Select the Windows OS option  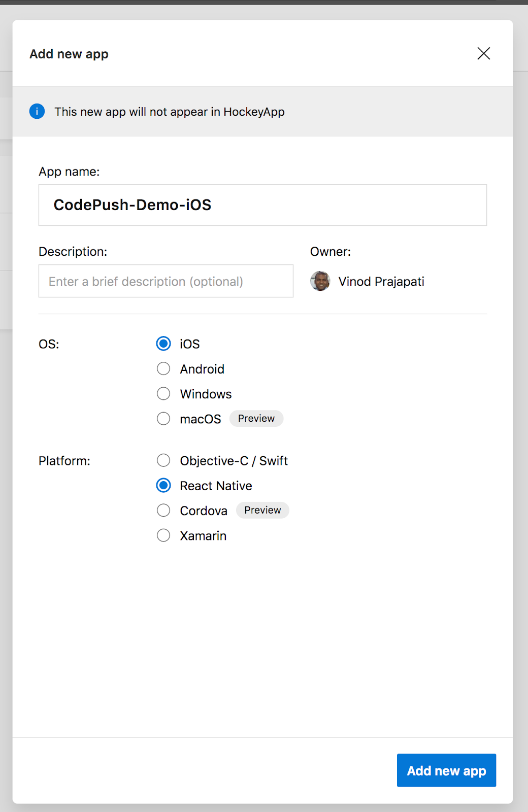[x=163, y=394]
